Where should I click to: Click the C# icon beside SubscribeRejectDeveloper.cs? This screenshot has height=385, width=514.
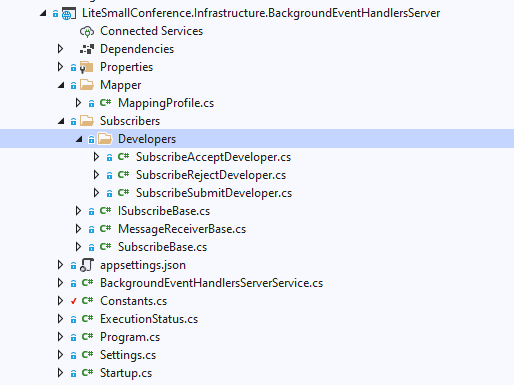123,175
